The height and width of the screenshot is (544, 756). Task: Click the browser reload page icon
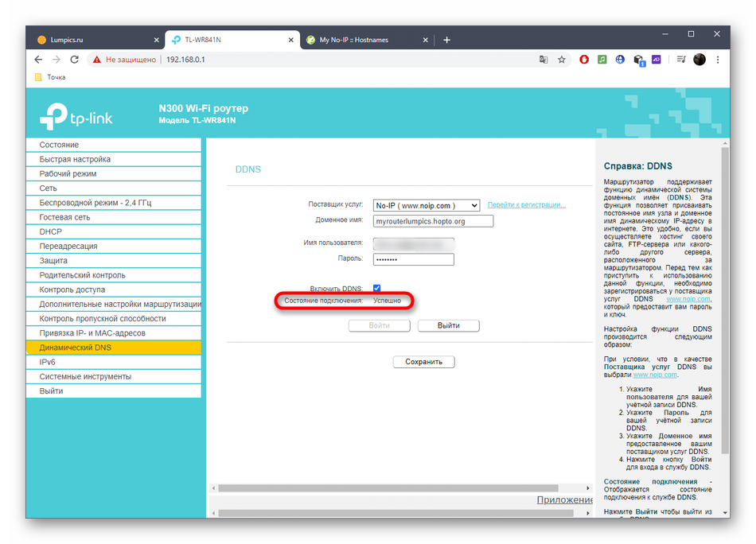click(x=75, y=60)
